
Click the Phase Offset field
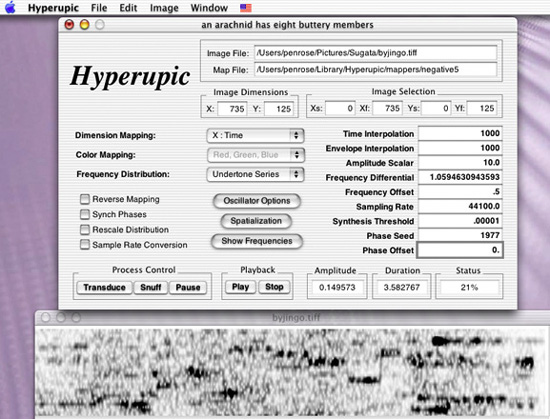pos(460,250)
